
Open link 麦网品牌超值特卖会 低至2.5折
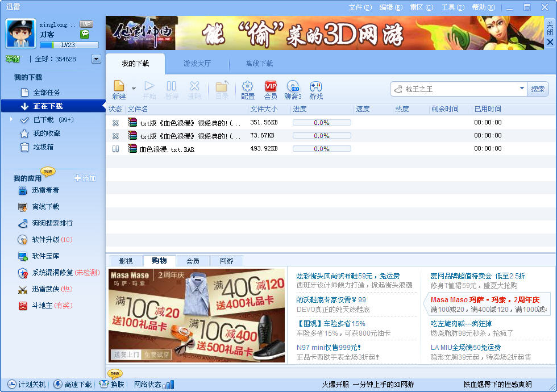pos(477,276)
